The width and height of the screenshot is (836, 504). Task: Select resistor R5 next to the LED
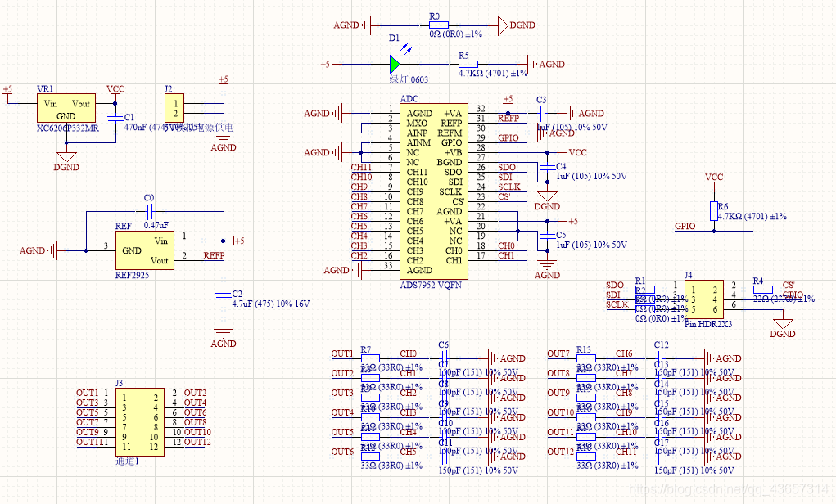tap(468, 65)
